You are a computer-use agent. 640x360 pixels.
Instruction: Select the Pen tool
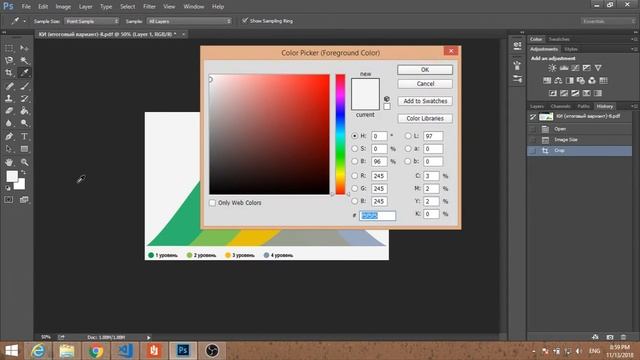(x=9, y=136)
